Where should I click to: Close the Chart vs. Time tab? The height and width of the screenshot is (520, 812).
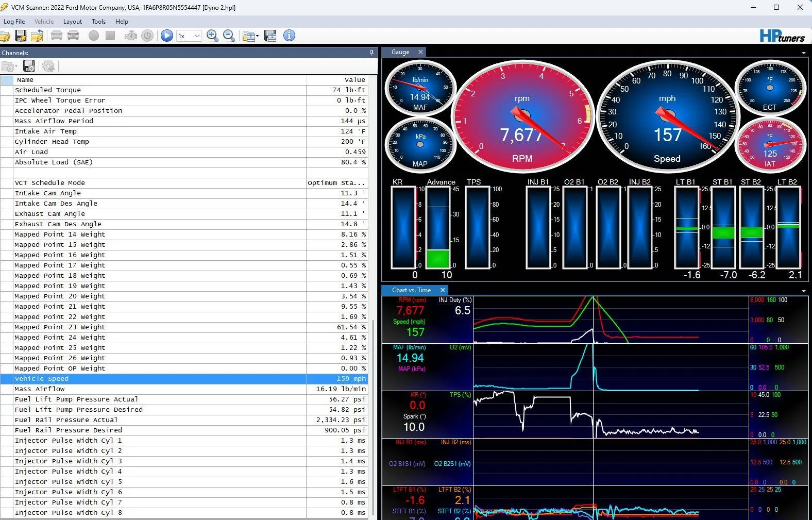tap(443, 290)
